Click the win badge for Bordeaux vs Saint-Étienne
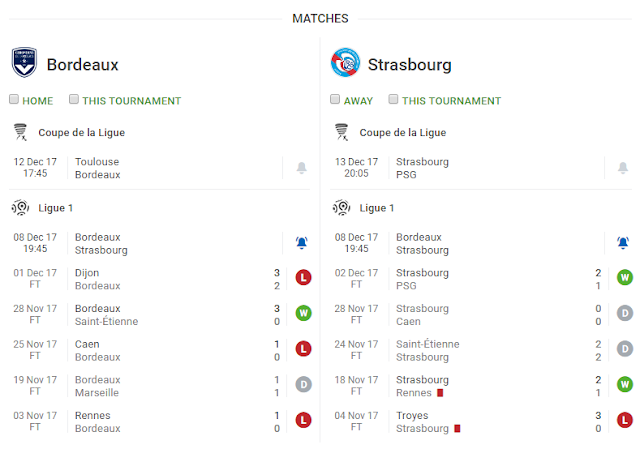Viewport: 640px width, 449px height. (x=304, y=314)
